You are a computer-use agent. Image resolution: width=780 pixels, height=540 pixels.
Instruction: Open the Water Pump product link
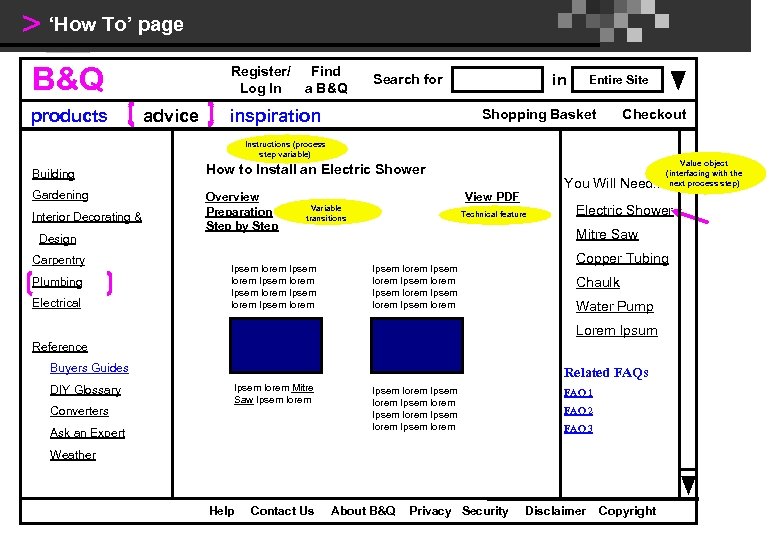(614, 306)
